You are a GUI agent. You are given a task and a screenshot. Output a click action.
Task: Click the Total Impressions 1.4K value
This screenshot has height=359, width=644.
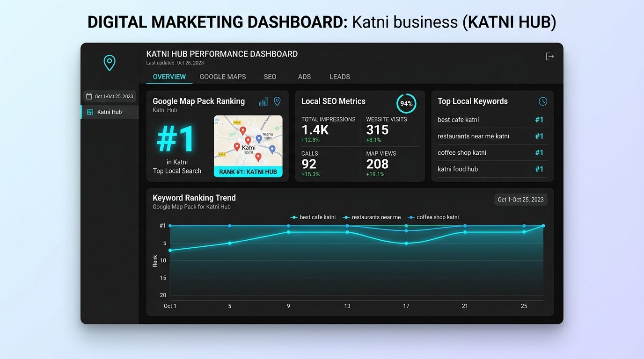(315, 130)
